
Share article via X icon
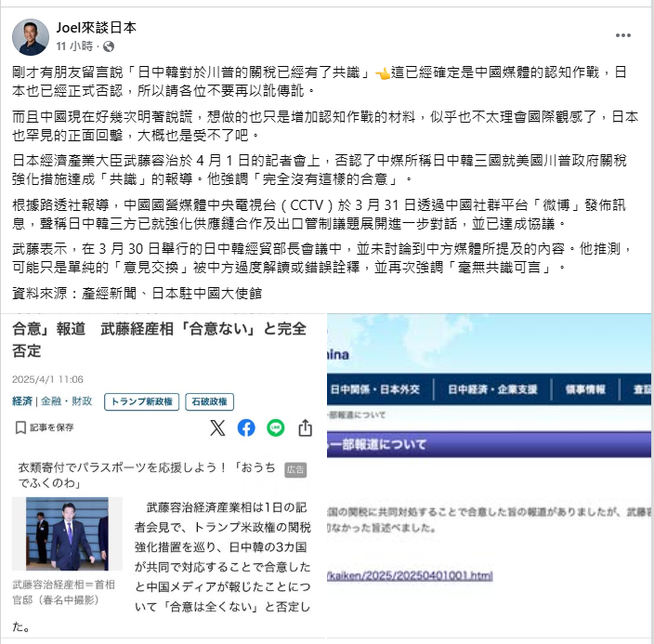click(x=217, y=428)
